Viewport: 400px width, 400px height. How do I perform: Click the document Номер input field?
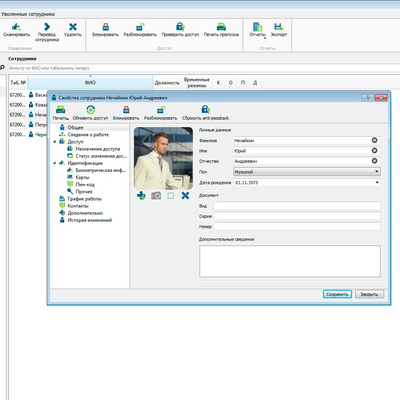pos(297,226)
